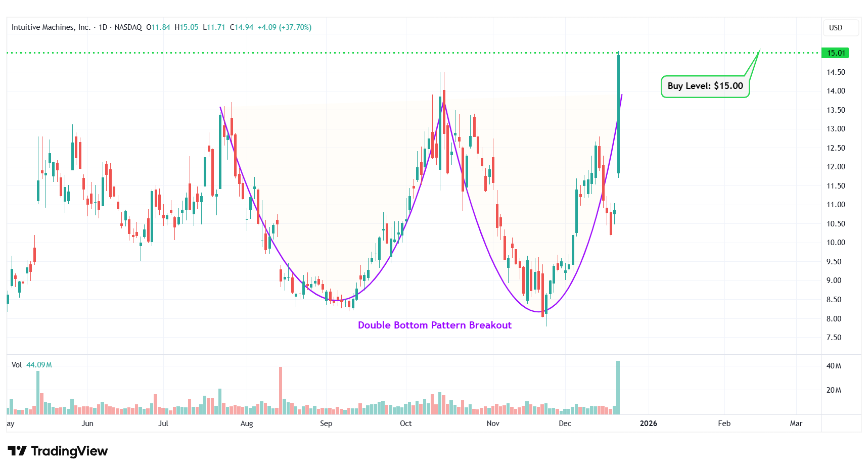Click the Double Bottom Pattern Breakout text
868x470 pixels.
pos(434,325)
